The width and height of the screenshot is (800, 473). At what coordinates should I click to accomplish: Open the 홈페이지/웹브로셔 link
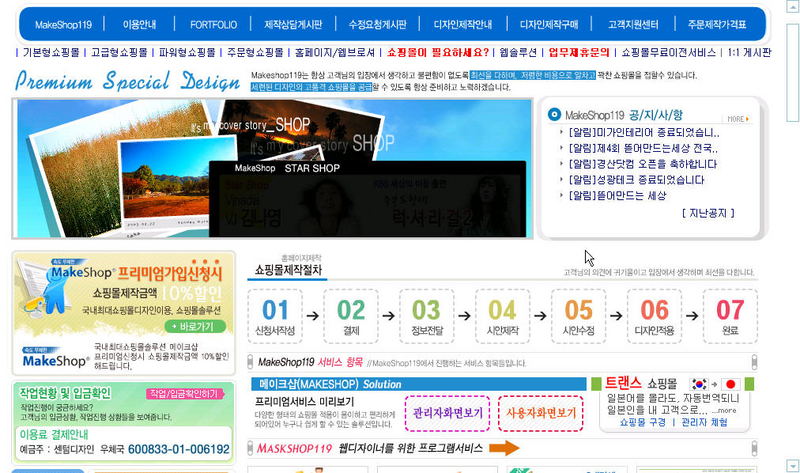335,52
